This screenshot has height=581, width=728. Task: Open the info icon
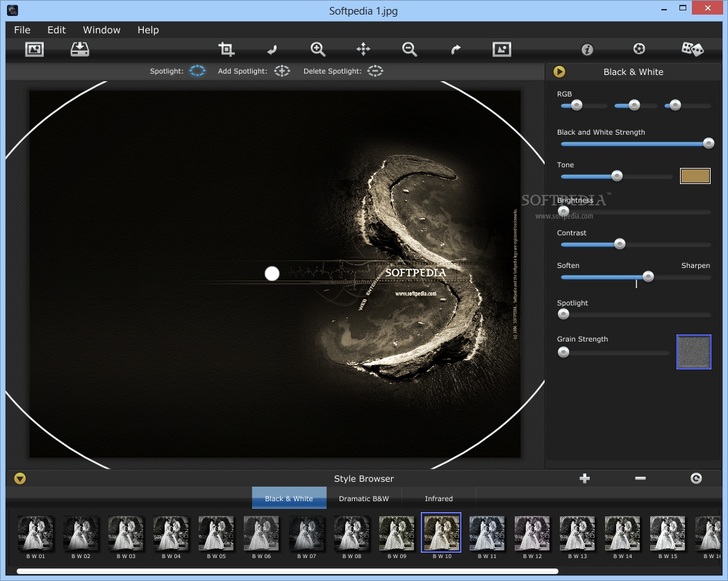click(587, 49)
